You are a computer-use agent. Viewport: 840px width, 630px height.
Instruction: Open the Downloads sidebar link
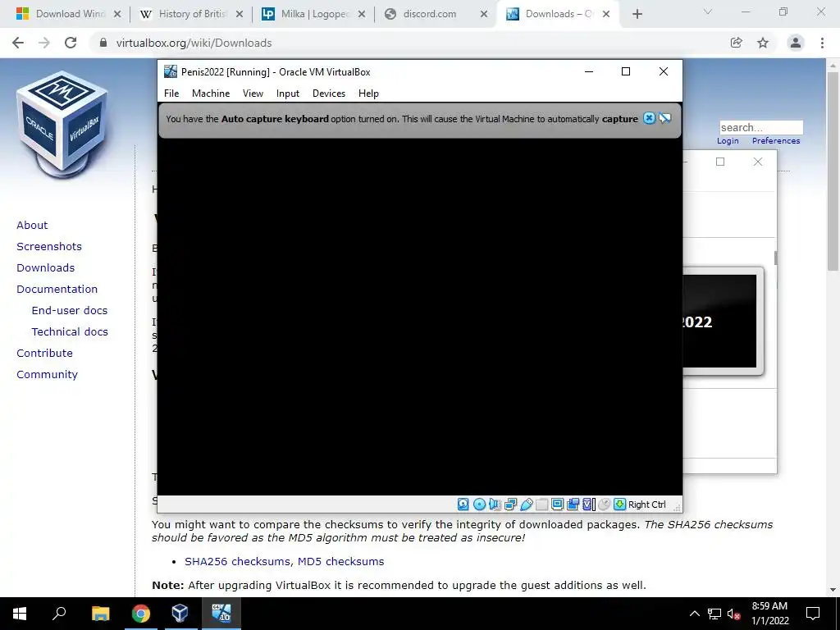[x=46, y=268]
